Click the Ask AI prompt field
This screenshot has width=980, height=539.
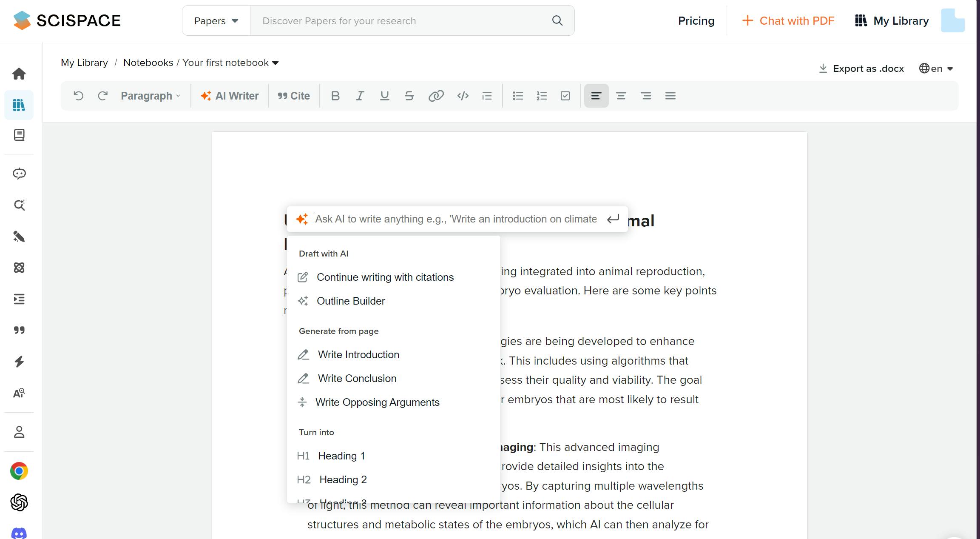tap(456, 219)
